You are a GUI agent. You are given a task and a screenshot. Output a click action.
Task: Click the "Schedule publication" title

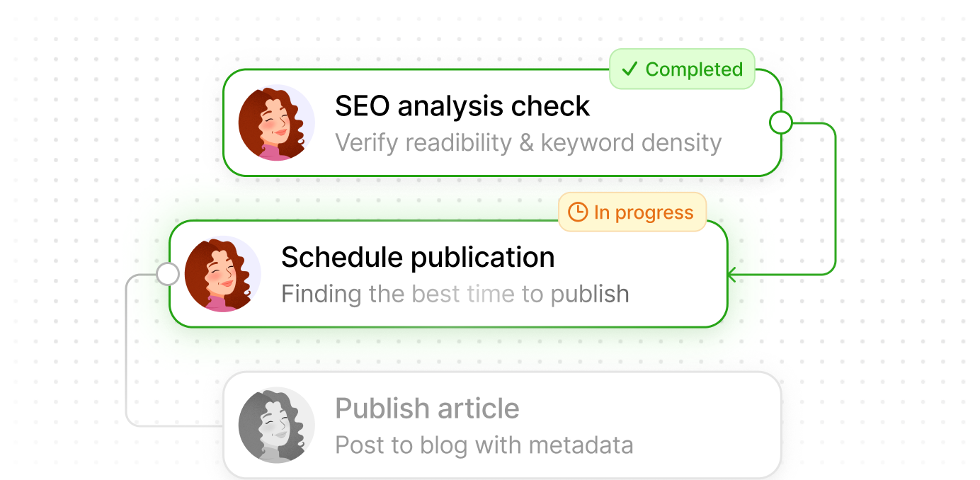(418, 257)
